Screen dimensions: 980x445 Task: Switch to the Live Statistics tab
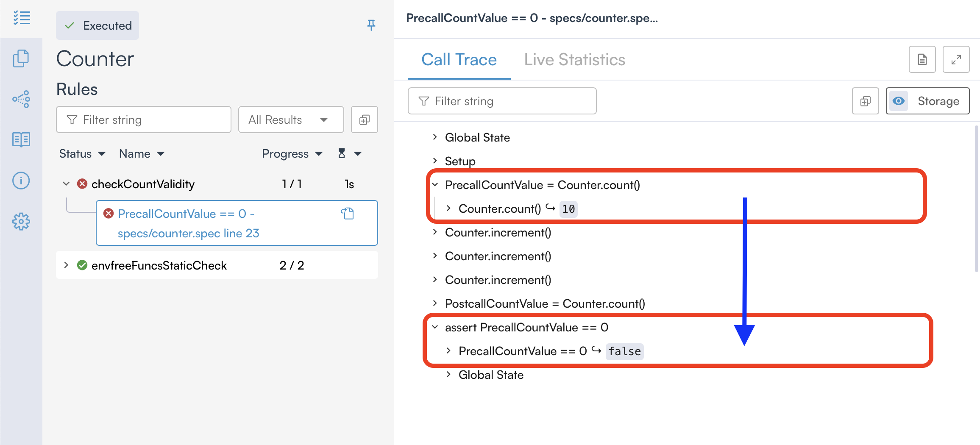point(574,60)
